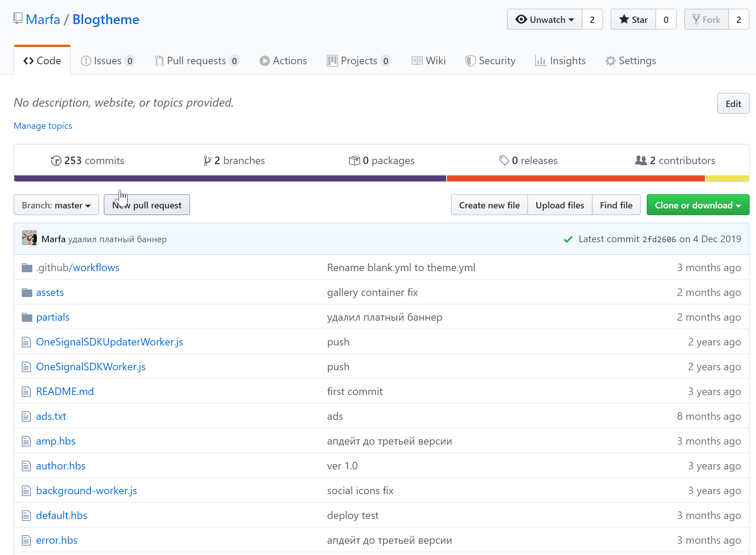
Task: Expand Clone or download menu
Action: pyautogui.click(x=697, y=205)
